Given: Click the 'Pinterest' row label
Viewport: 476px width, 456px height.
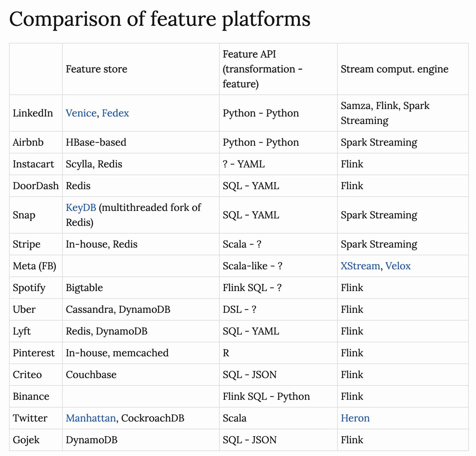Looking at the screenshot, I should click(x=34, y=353).
